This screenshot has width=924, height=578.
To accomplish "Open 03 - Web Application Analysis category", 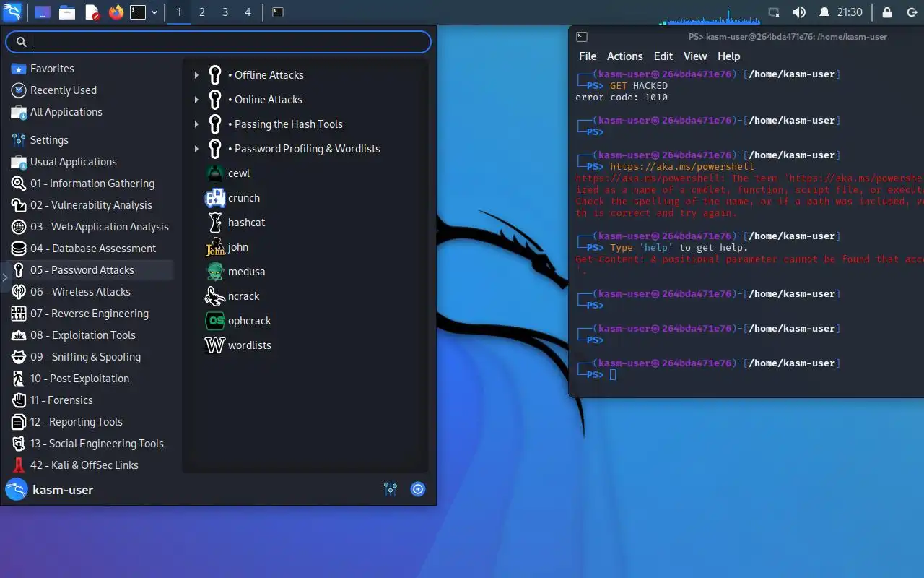I will coord(91,227).
